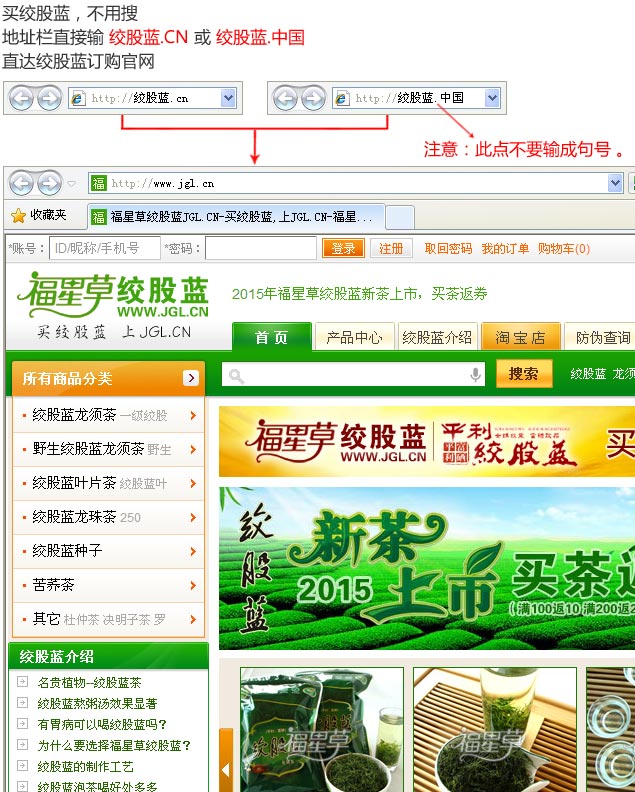Click the 绞股蓝 hot keyword link

(588, 374)
